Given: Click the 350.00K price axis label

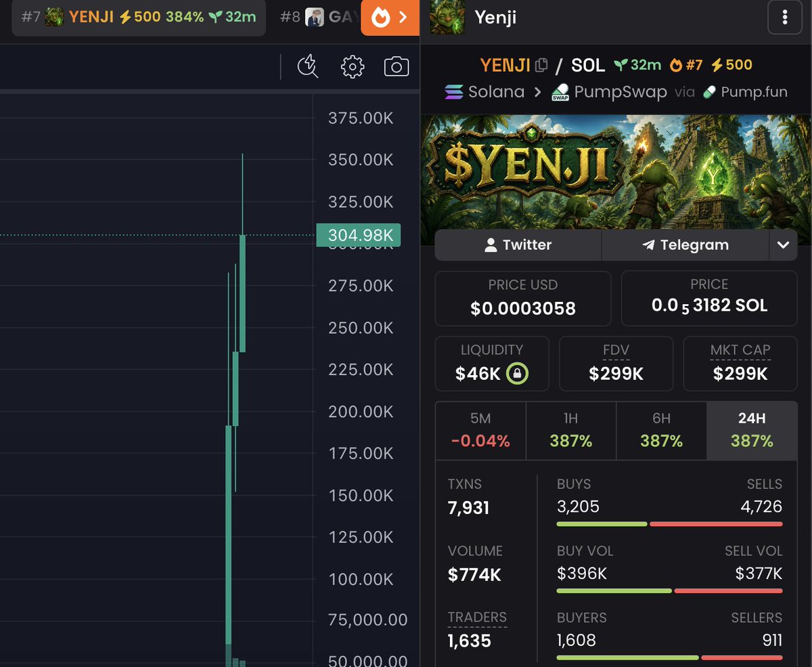Looking at the screenshot, I should click(361, 160).
